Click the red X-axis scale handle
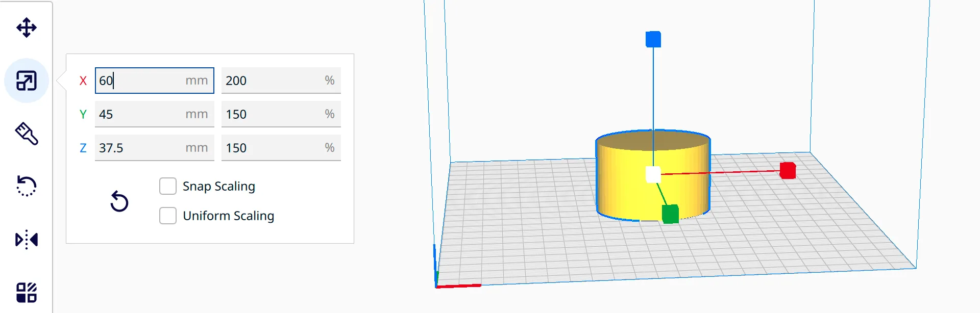 click(788, 170)
